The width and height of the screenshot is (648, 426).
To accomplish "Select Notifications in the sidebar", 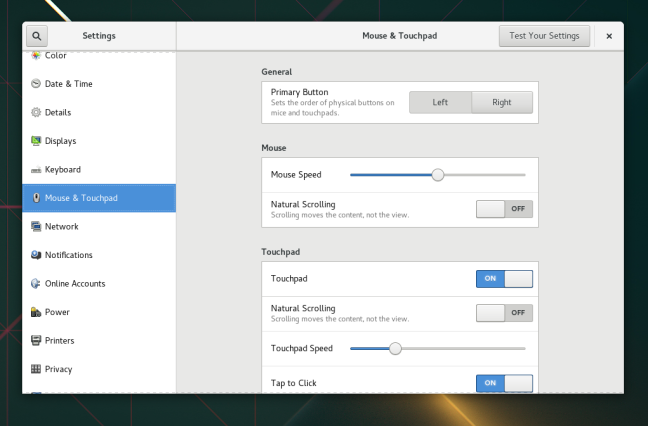I will coord(99,255).
